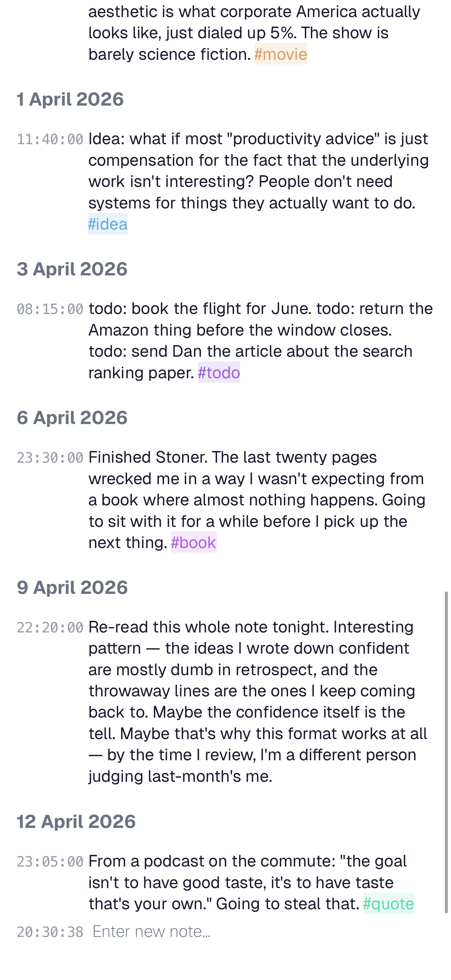Viewport: 451px width, 980px height.
Task: Select the 12 April 2026 header
Action: click(76, 821)
